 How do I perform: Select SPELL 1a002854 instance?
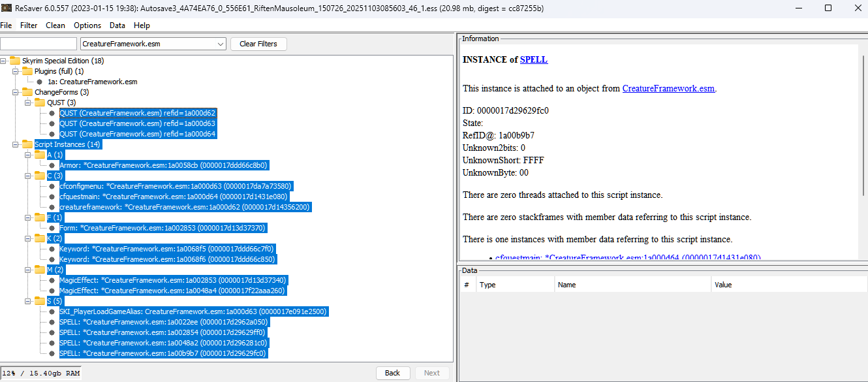tap(164, 332)
